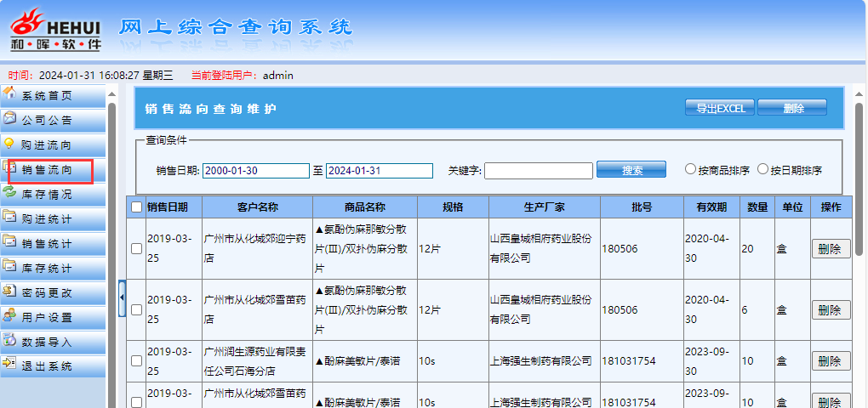Click the start date field 2000-01-30
868x408 pixels.
point(255,171)
